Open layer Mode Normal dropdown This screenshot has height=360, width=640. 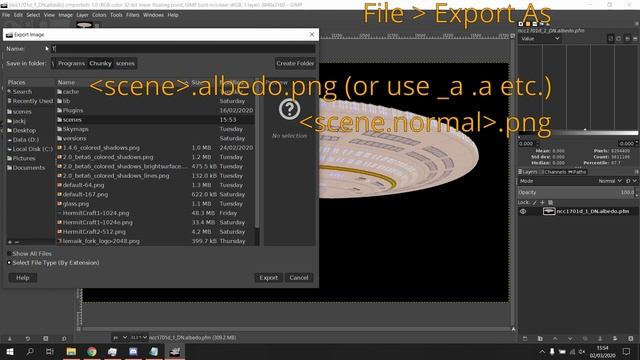(611, 181)
